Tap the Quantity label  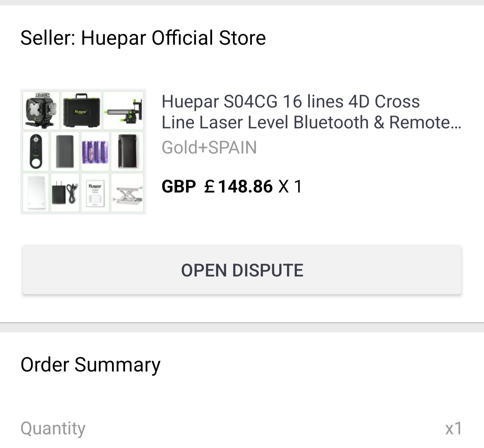pos(53,428)
